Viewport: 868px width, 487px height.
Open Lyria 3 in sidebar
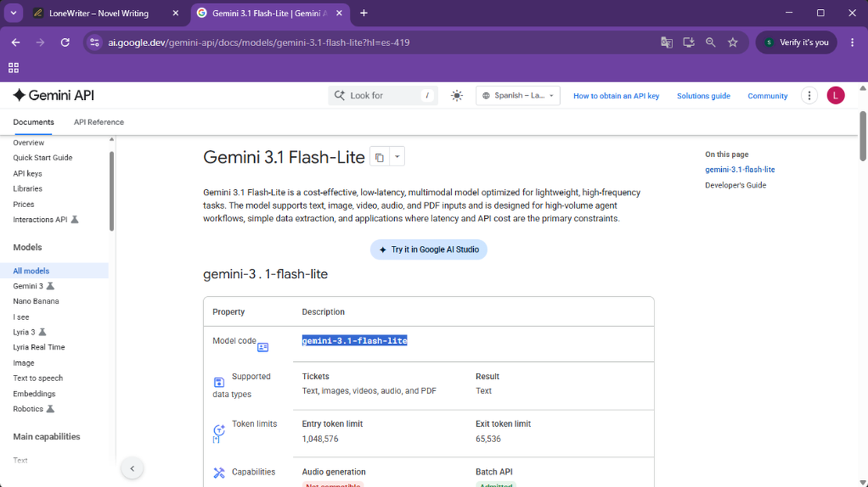coord(24,332)
